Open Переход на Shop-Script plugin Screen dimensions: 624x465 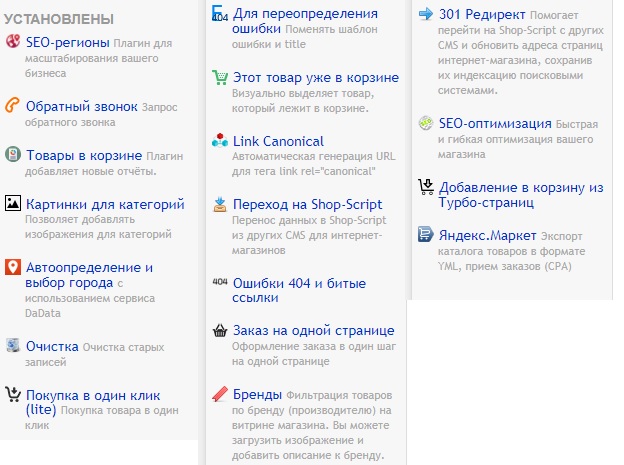307,204
